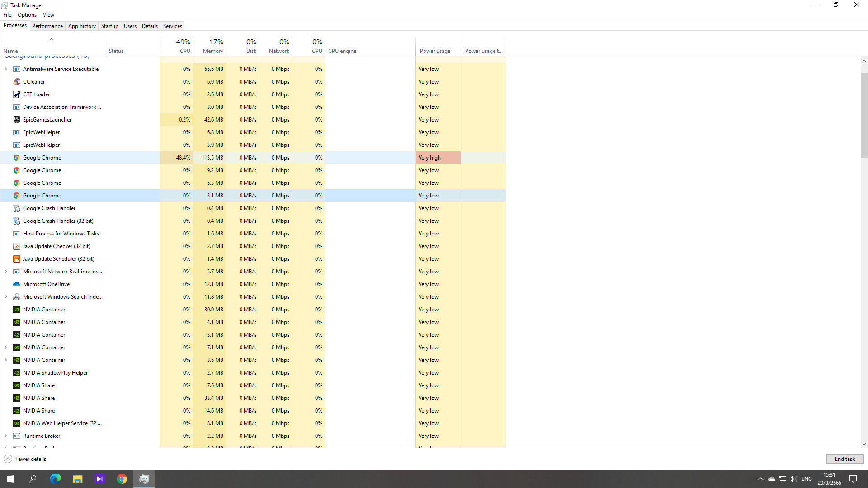
Task: Sort by GPU engine column header
Action: coord(370,47)
